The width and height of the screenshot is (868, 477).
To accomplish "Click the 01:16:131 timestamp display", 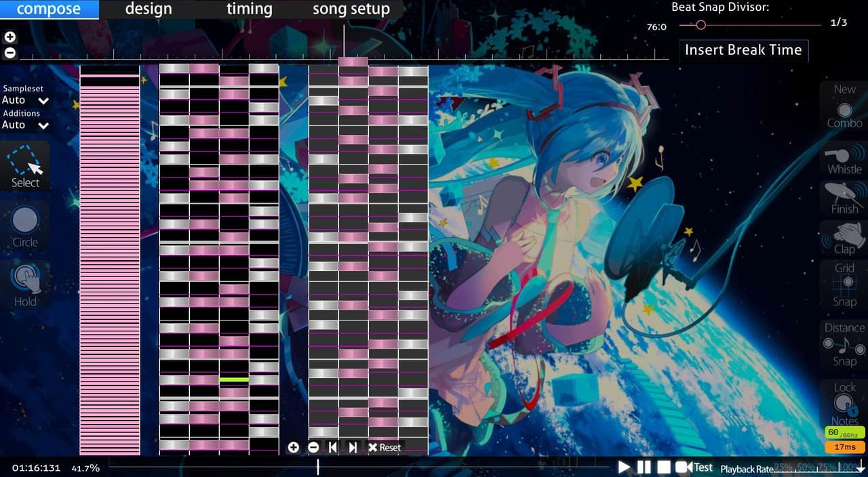I will [36, 468].
